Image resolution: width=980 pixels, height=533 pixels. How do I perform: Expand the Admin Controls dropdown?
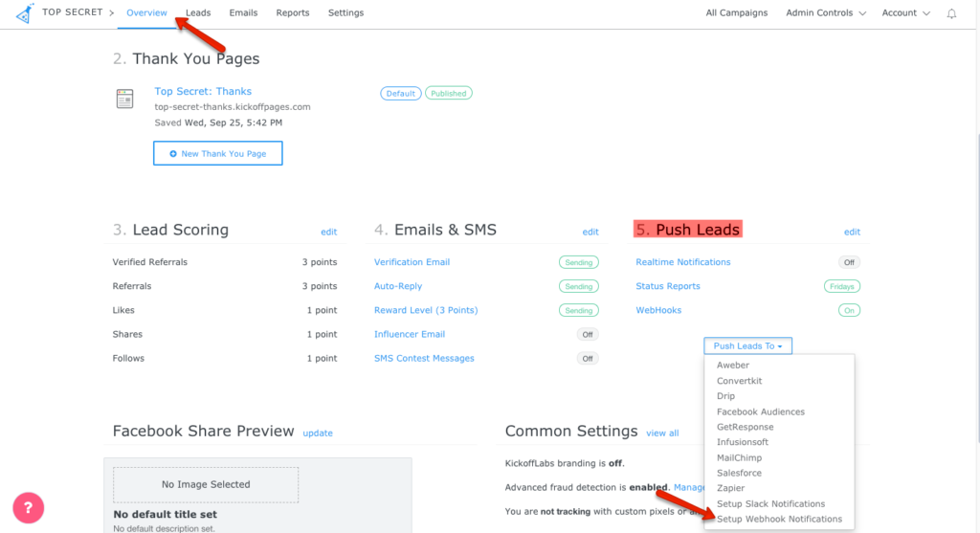pos(826,12)
